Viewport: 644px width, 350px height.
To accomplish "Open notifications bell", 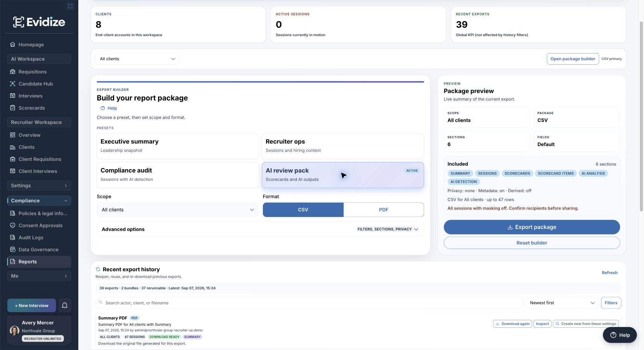I will point(65,306).
